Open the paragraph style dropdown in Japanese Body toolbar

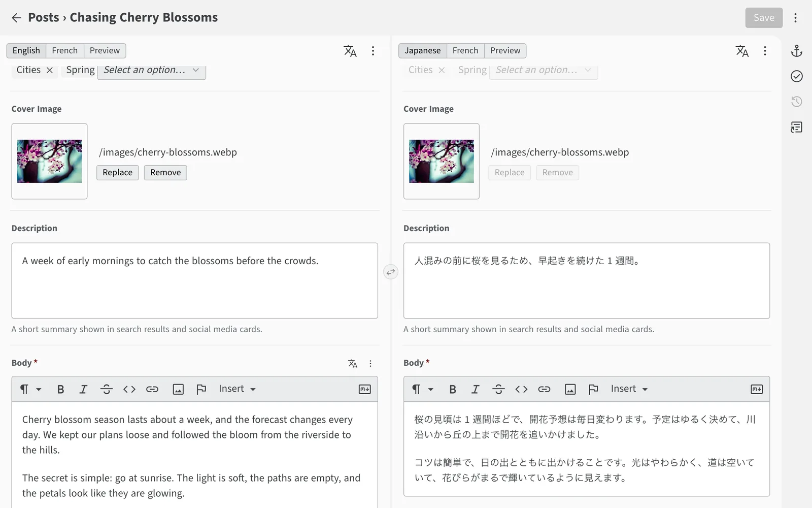tap(422, 389)
